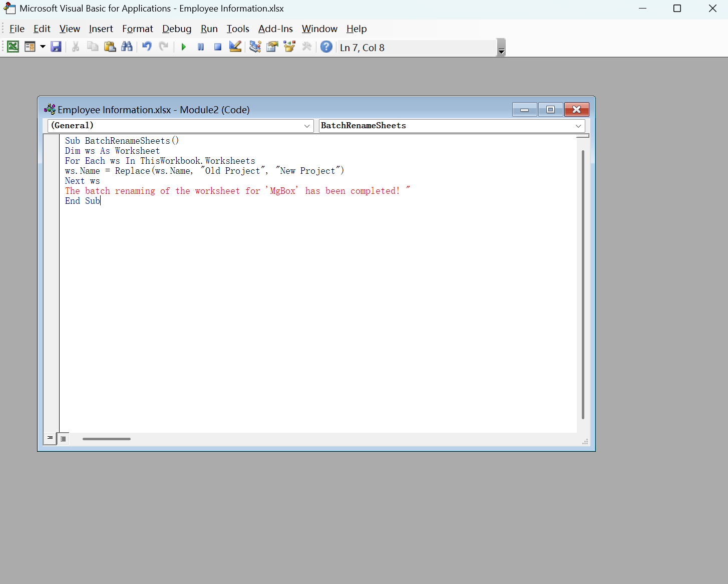Viewport: 728px width, 584px height.
Task: Click the blue Help question mark icon
Action: click(x=326, y=47)
